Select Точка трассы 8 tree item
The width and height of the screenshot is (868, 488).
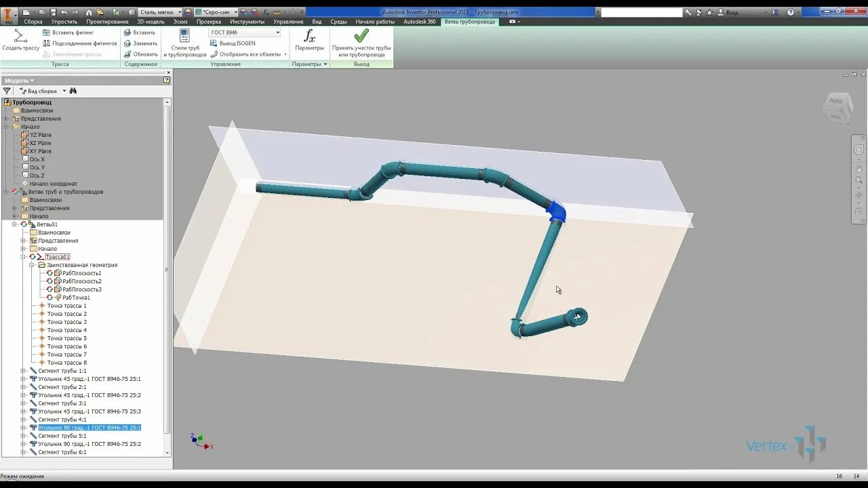(66, 363)
